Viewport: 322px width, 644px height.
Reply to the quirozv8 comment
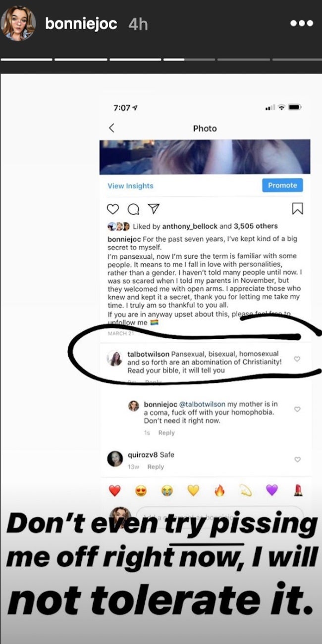pos(156,467)
